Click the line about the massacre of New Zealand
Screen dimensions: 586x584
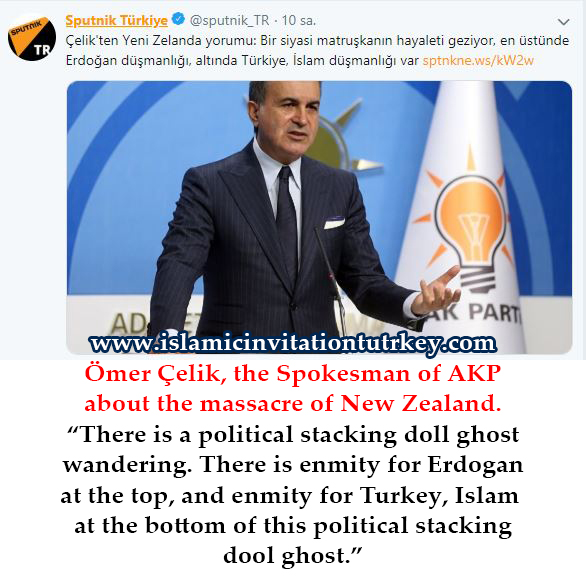[x=293, y=403]
